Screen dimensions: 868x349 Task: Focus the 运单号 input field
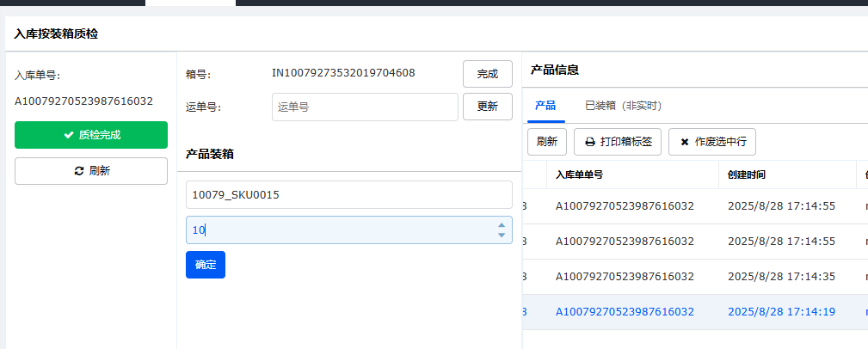pos(365,107)
